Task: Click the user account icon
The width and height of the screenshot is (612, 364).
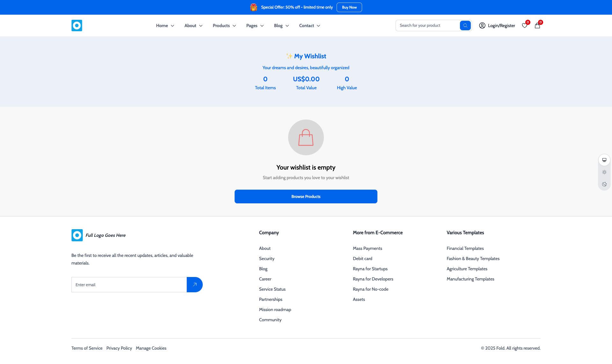Action: 482,25
